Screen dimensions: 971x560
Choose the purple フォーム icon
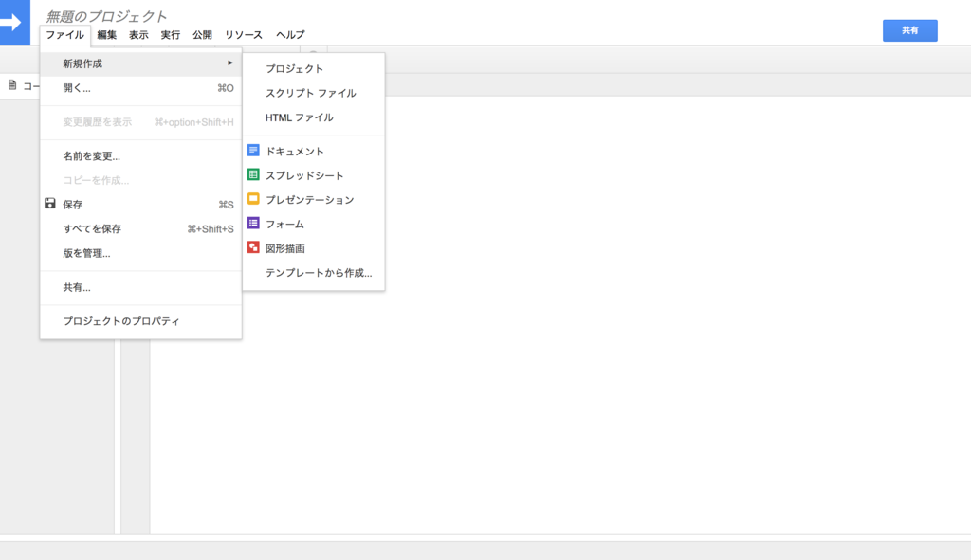pos(254,224)
